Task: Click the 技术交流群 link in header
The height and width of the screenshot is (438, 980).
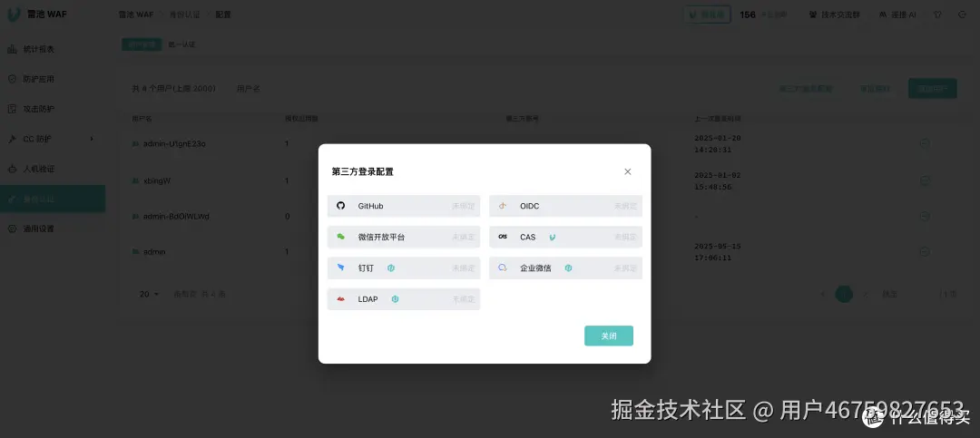Action: pyautogui.click(x=835, y=15)
